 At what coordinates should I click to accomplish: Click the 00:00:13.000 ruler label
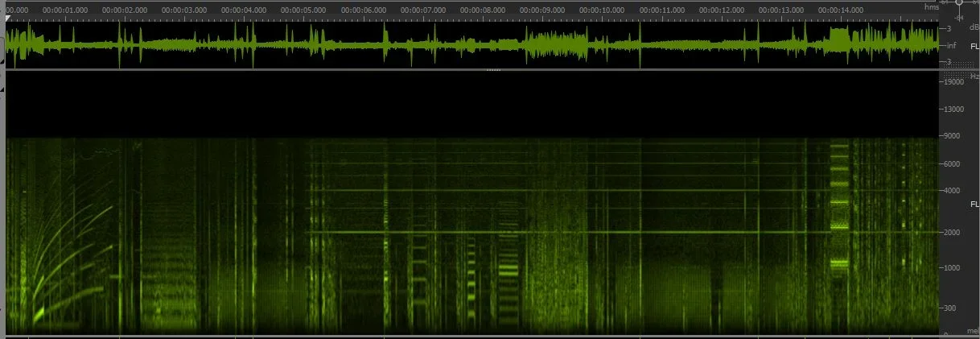781,10
